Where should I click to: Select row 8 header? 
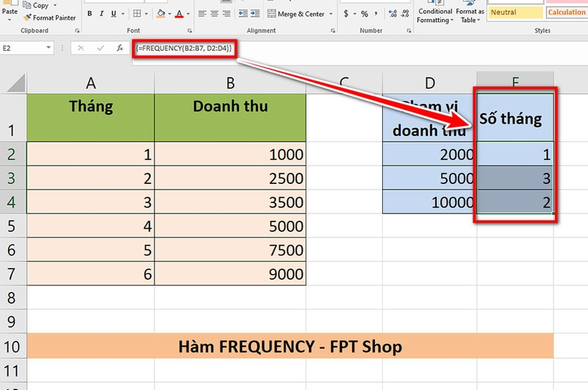pyautogui.click(x=12, y=298)
